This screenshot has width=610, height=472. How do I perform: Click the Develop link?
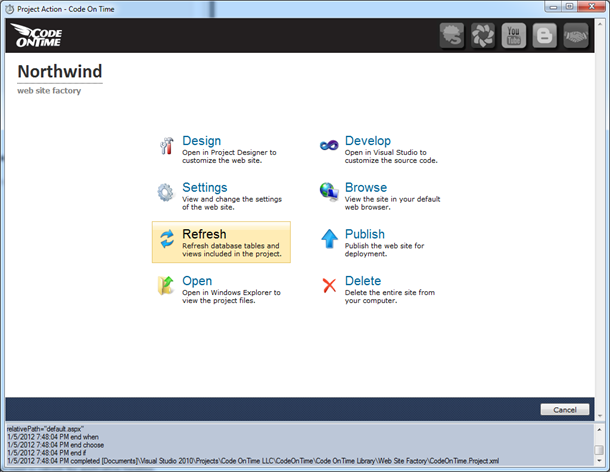tap(368, 140)
